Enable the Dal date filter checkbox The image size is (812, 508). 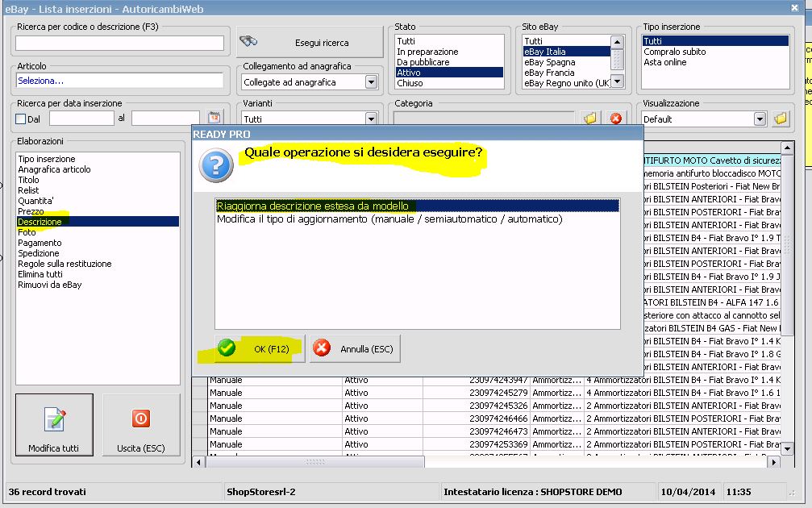pyautogui.click(x=21, y=119)
